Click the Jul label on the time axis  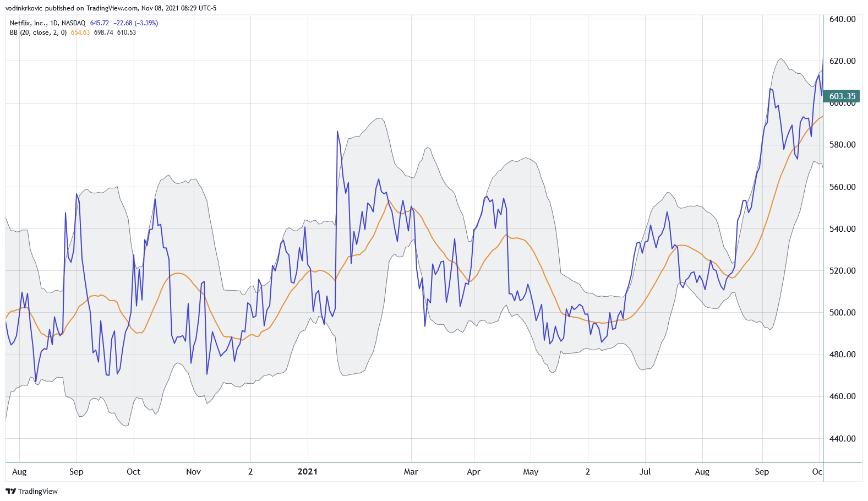pyautogui.click(x=645, y=472)
